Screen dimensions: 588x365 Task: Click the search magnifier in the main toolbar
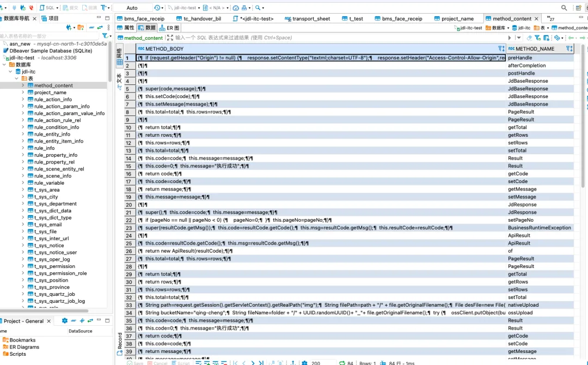coord(258,8)
